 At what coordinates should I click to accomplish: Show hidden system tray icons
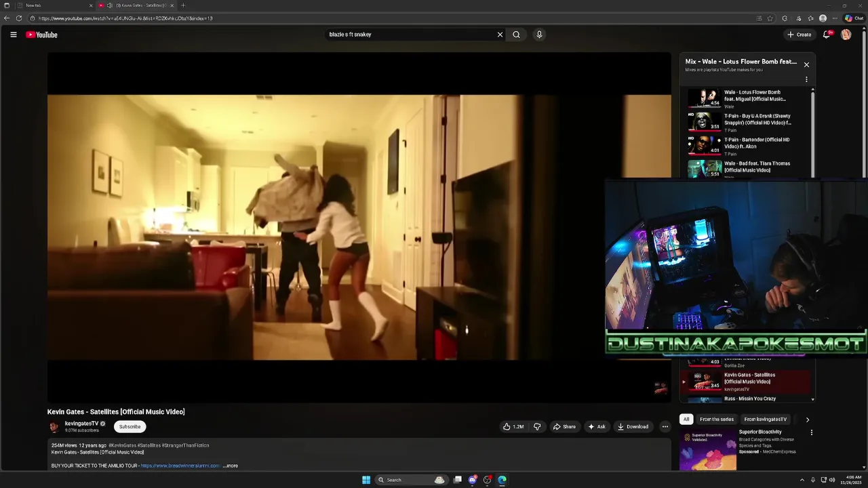click(x=802, y=480)
